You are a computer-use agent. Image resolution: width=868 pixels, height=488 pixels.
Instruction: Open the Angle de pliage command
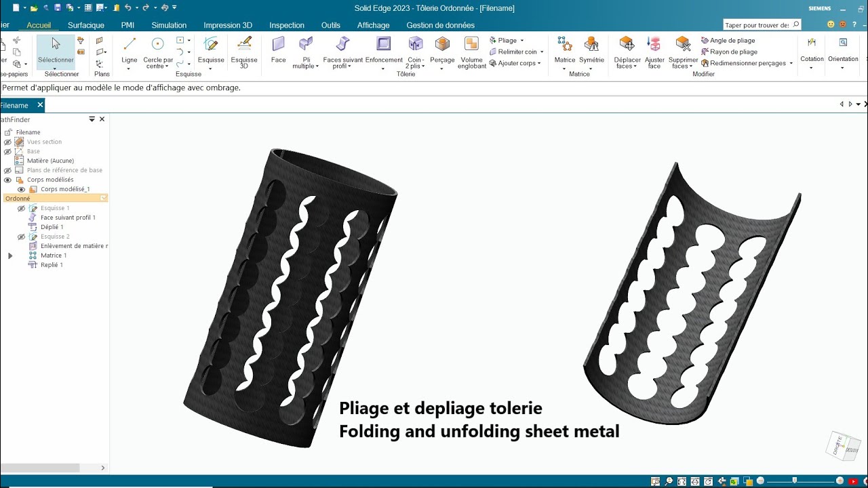point(728,41)
